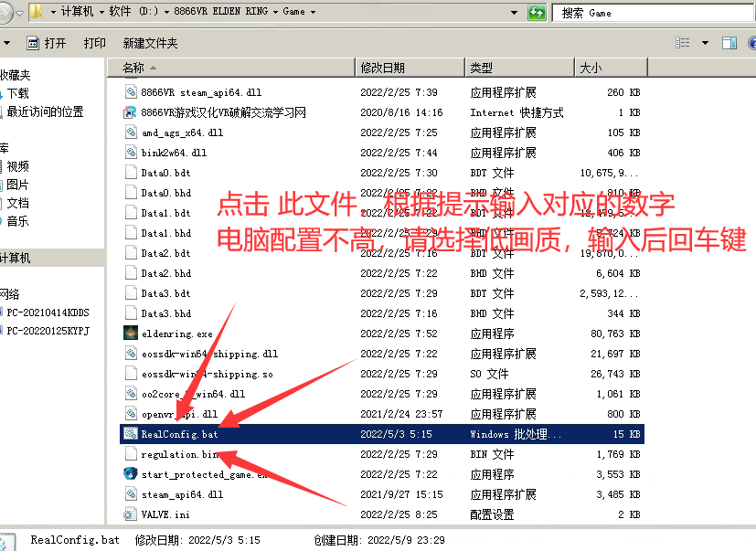Click the Data3.bdt file icon

point(131,292)
